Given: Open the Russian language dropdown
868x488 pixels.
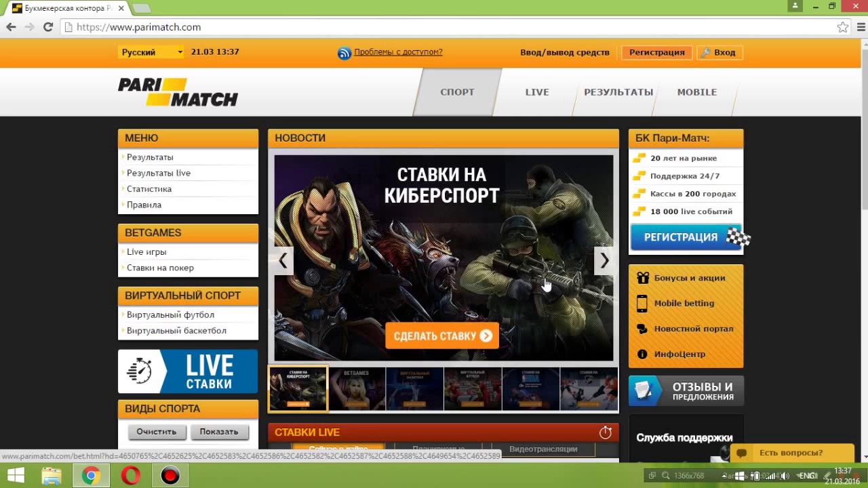Looking at the screenshot, I should (x=151, y=52).
